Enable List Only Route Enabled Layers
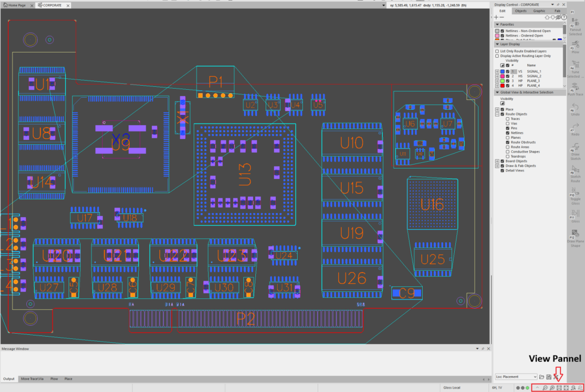Viewport: 585px width, 392px height. (497, 51)
